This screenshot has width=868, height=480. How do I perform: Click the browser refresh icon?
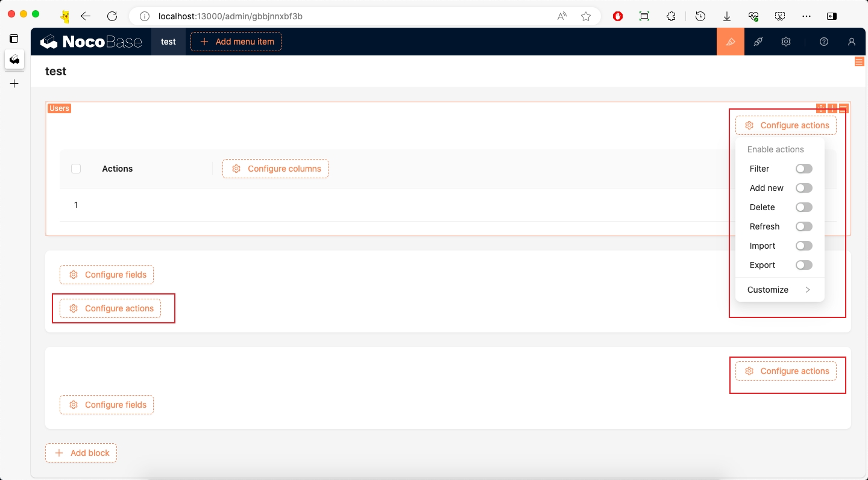[112, 16]
